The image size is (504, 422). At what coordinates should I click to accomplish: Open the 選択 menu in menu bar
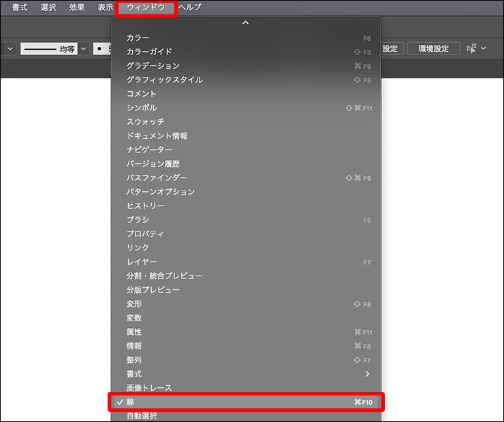[x=48, y=7]
